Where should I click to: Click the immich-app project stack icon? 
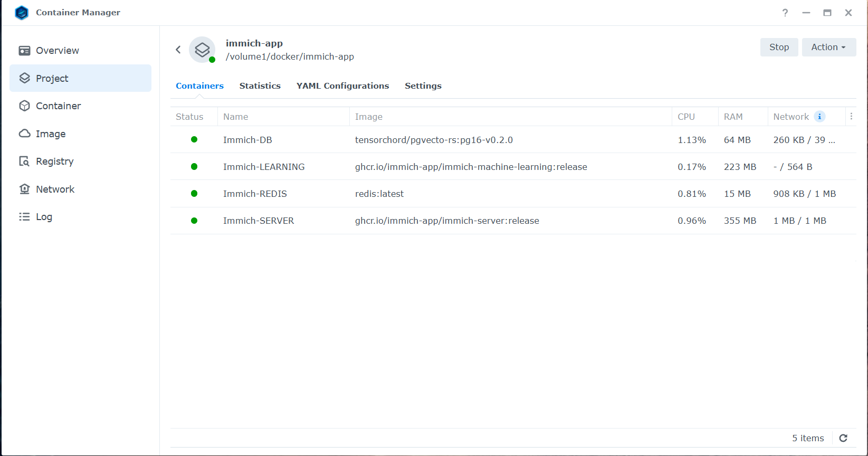pos(202,50)
